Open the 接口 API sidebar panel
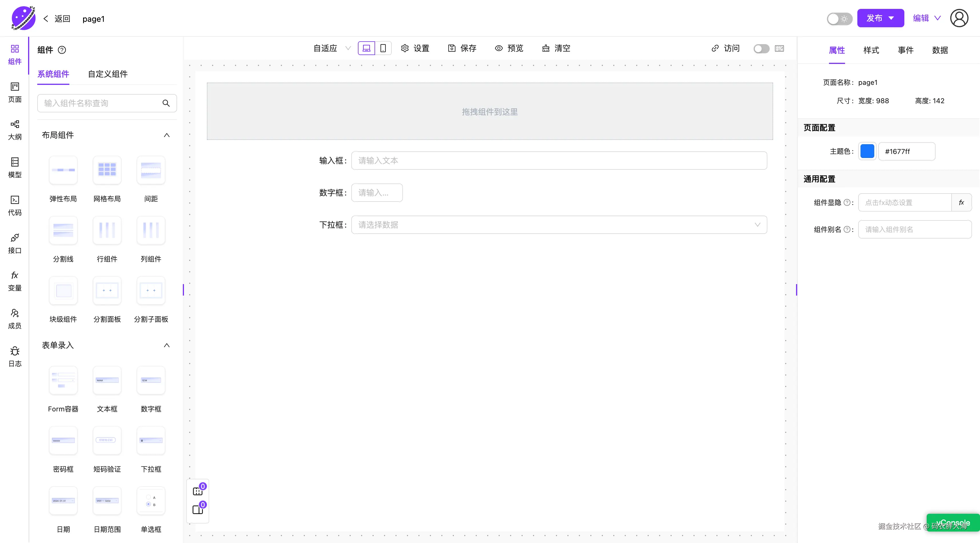Image resolution: width=980 pixels, height=543 pixels. coord(15,243)
